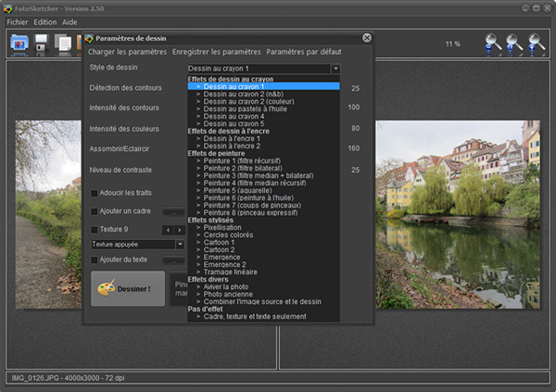Click the Dessiner ! button

(128, 288)
